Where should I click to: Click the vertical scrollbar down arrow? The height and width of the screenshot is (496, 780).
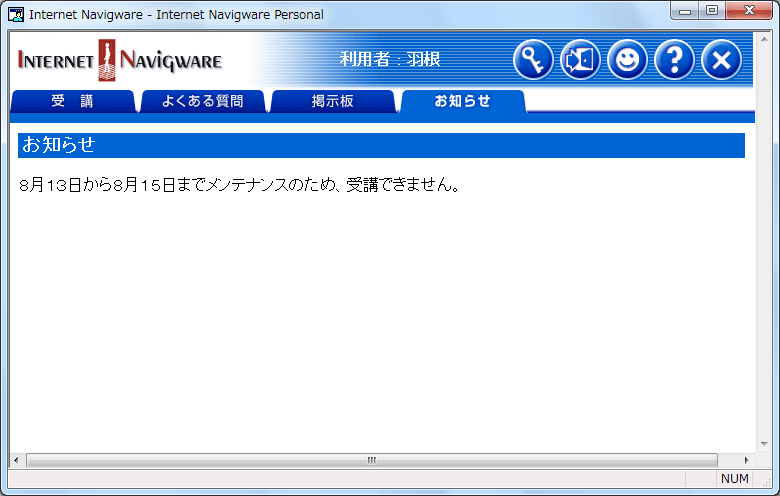pyautogui.click(x=764, y=444)
